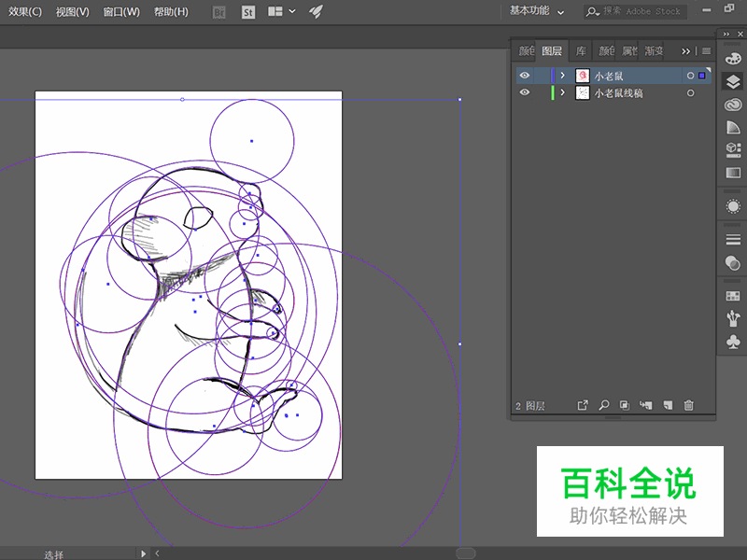747x560 pixels.
Task: Select the Layers panel icon in the dock
Action: point(732,80)
